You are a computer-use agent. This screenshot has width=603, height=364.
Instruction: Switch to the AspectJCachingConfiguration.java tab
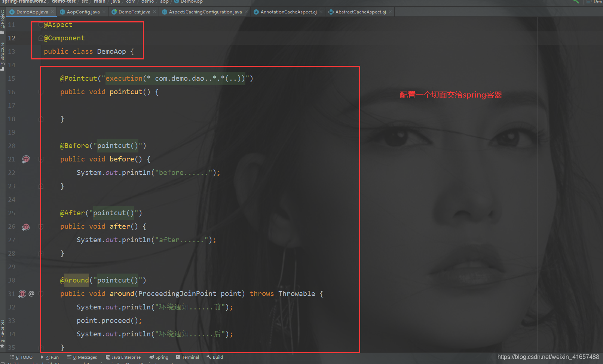(x=205, y=12)
